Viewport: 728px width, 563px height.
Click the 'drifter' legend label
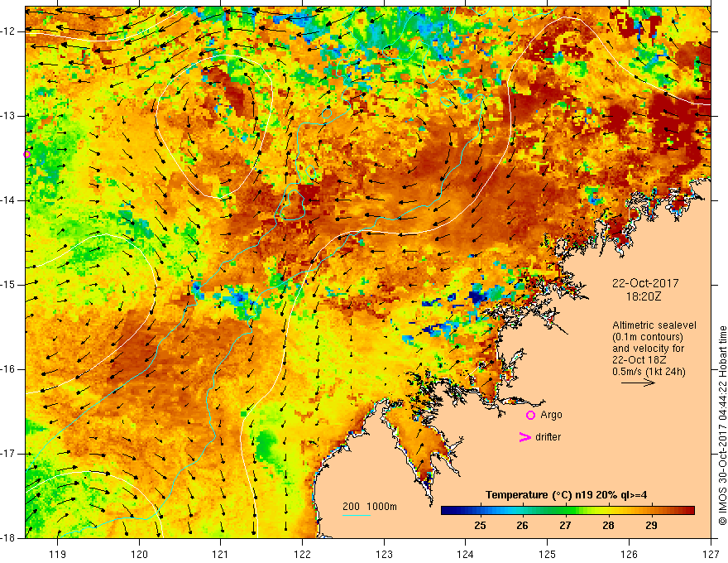point(548,437)
